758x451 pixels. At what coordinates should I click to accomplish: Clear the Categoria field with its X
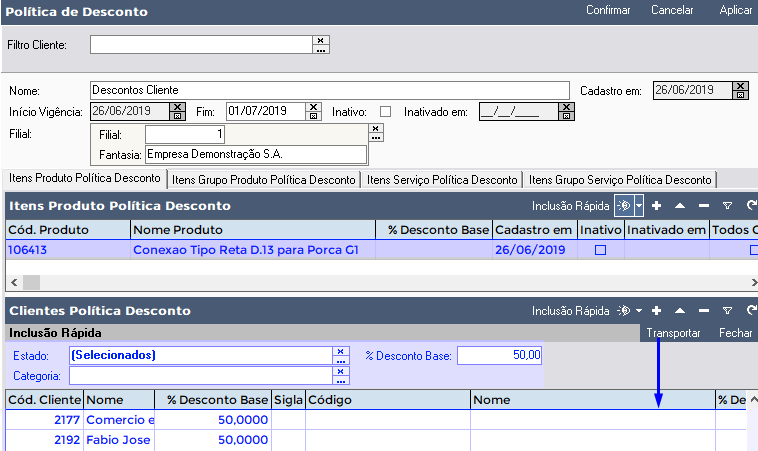pyautogui.click(x=341, y=371)
